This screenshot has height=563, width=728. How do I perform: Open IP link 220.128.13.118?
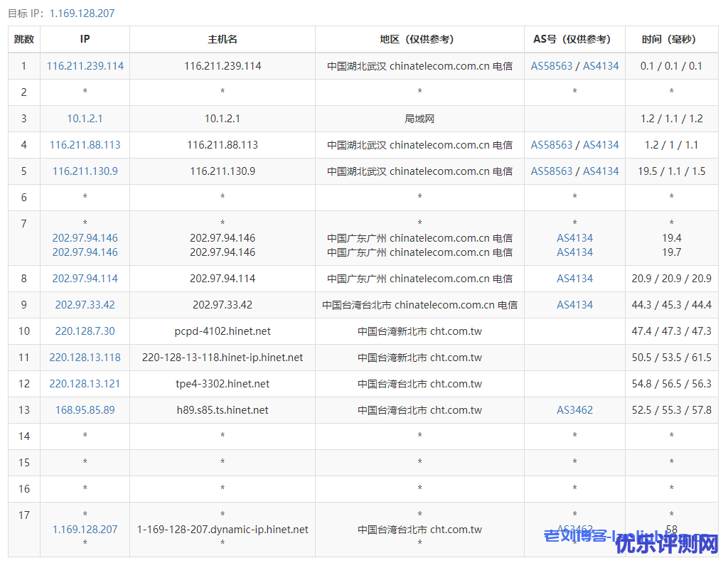85,358
